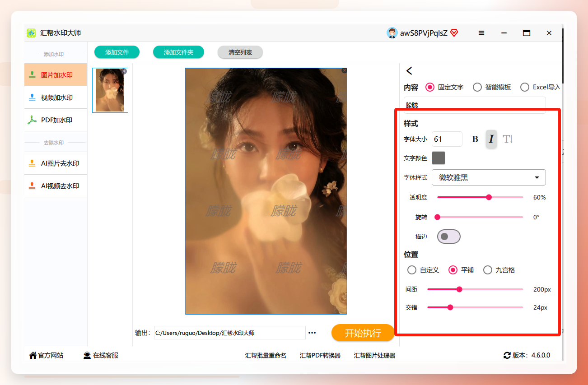588x385 pixels.
Task: Switch to 视频加水印 menu item
Action: tap(56, 97)
